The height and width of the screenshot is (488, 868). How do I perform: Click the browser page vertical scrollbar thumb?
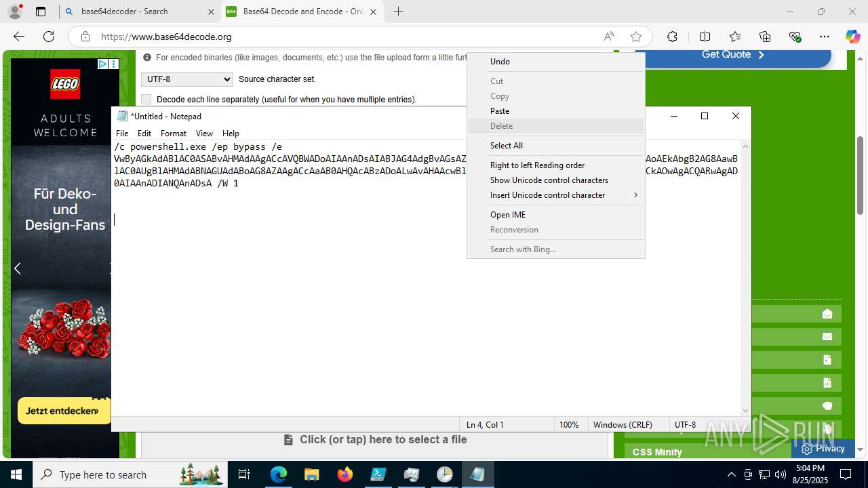(x=861, y=175)
